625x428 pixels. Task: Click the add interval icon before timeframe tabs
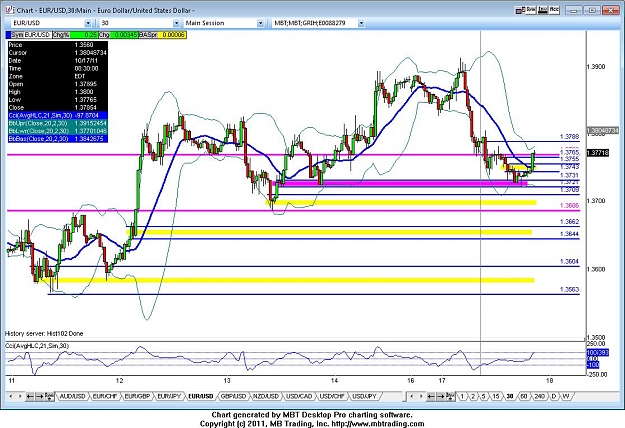click(450, 396)
